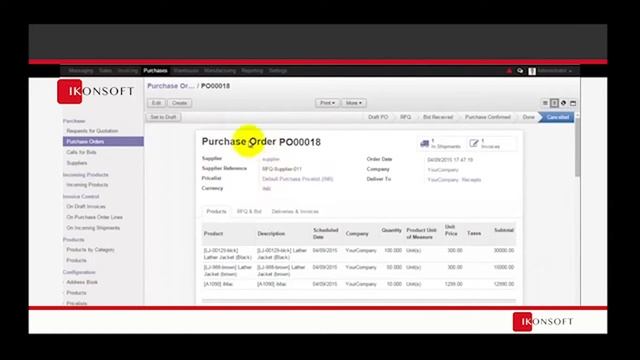The width and height of the screenshot is (640, 360).
Task: Open Messaging top menu
Action: coord(80,71)
